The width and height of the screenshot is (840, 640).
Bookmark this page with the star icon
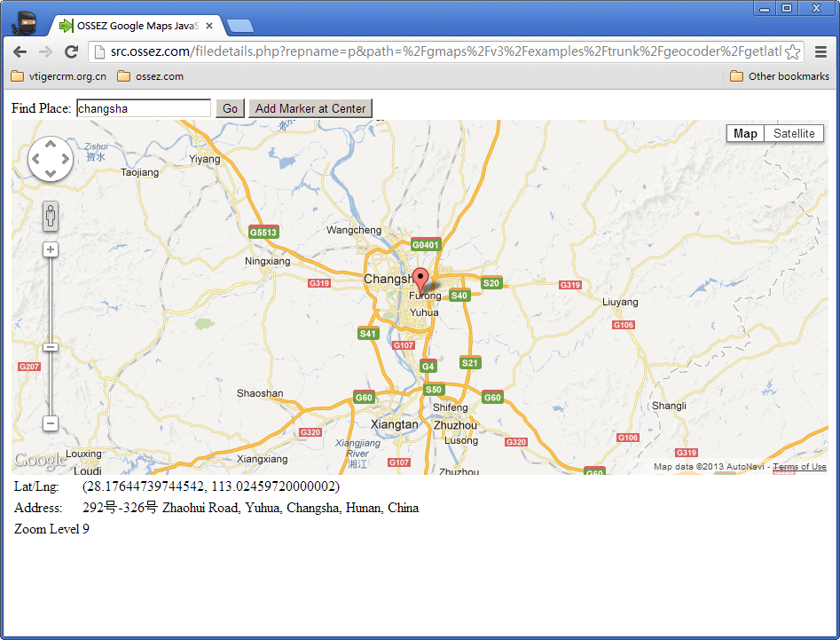792,51
